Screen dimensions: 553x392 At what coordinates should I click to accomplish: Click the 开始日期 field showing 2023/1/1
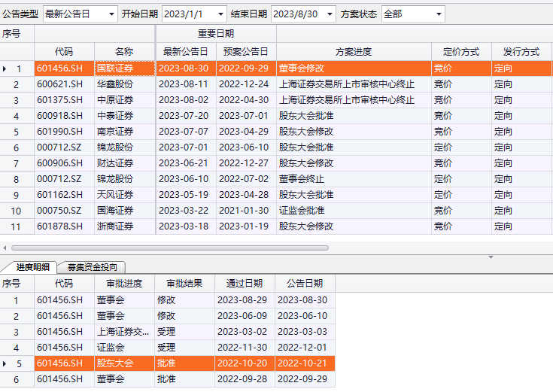188,14
